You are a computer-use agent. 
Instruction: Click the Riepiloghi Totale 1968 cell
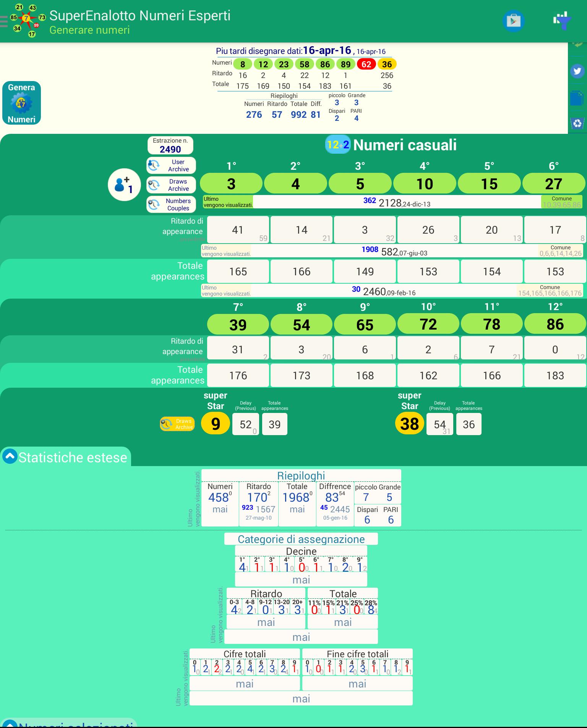tap(297, 504)
